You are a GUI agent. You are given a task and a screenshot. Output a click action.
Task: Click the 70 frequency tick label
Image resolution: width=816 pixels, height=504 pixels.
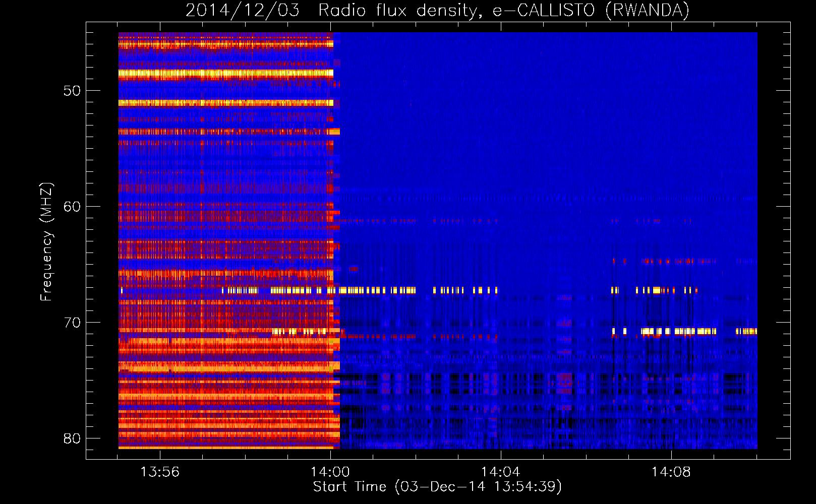coord(72,323)
